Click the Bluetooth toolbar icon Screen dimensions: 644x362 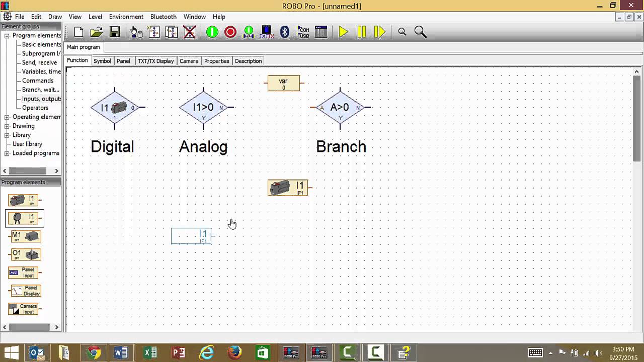click(x=285, y=32)
